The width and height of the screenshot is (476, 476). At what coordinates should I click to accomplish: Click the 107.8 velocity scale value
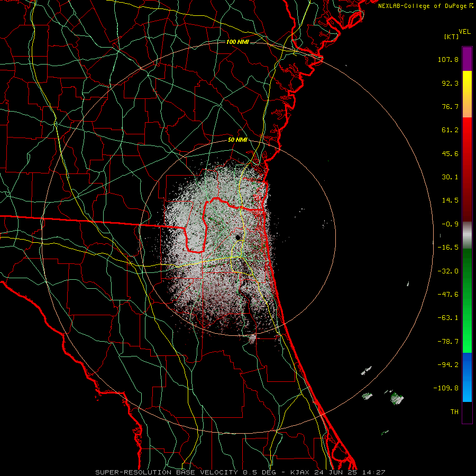pyautogui.click(x=448, y=59)
